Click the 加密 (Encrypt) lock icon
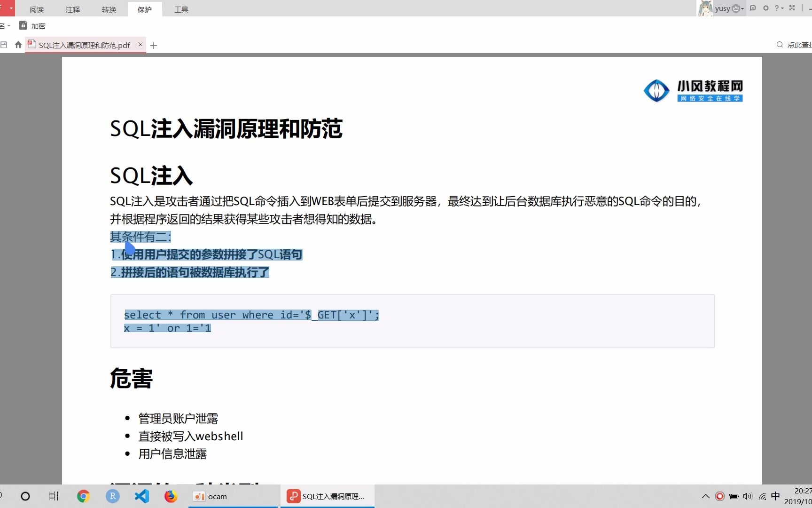Image resolution: width=812 pixels, height=508 pixels. pyautogui.click(x=23, y=25)
